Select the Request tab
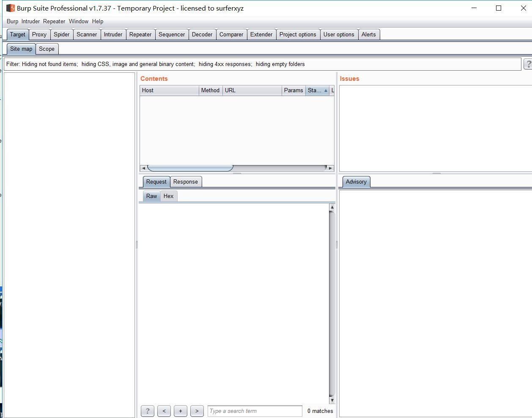The width and height of the screenshot is (532, 418). pos(156,182)
